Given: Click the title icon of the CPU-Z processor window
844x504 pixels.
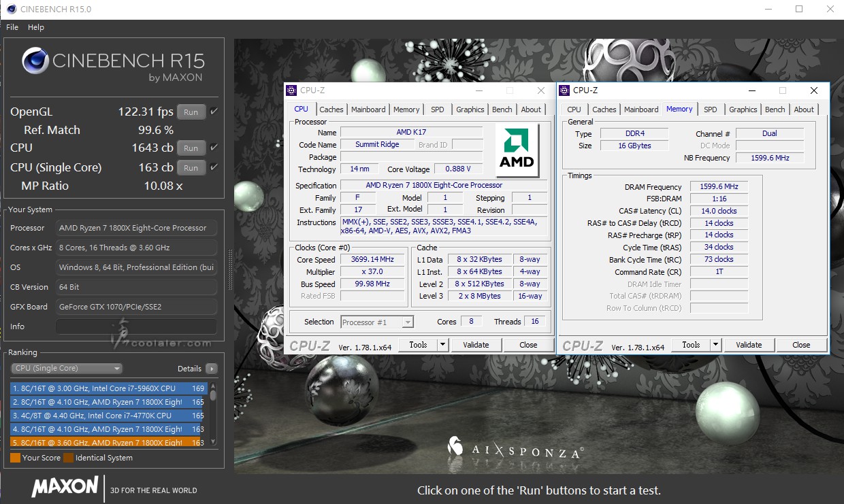Looking at the screenshot, I should [x=291, y=90].
